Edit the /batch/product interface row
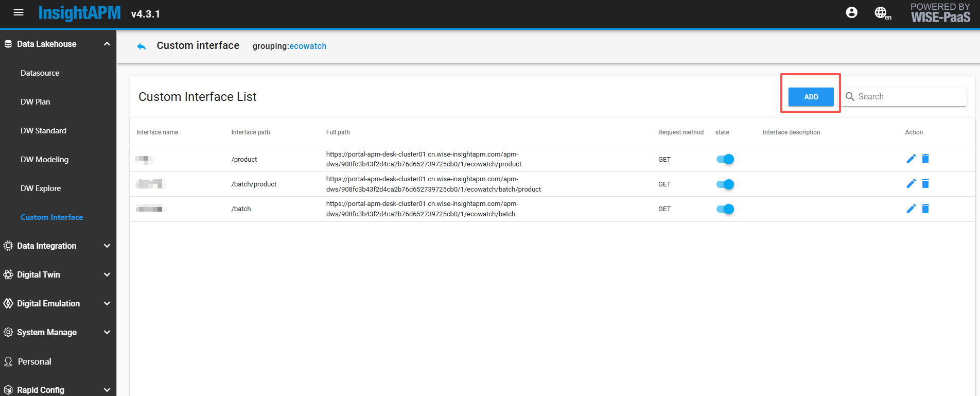 coord(911,184)
